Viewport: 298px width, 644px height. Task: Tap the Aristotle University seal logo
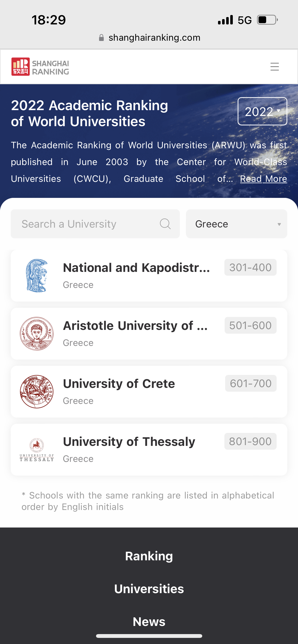37,333
